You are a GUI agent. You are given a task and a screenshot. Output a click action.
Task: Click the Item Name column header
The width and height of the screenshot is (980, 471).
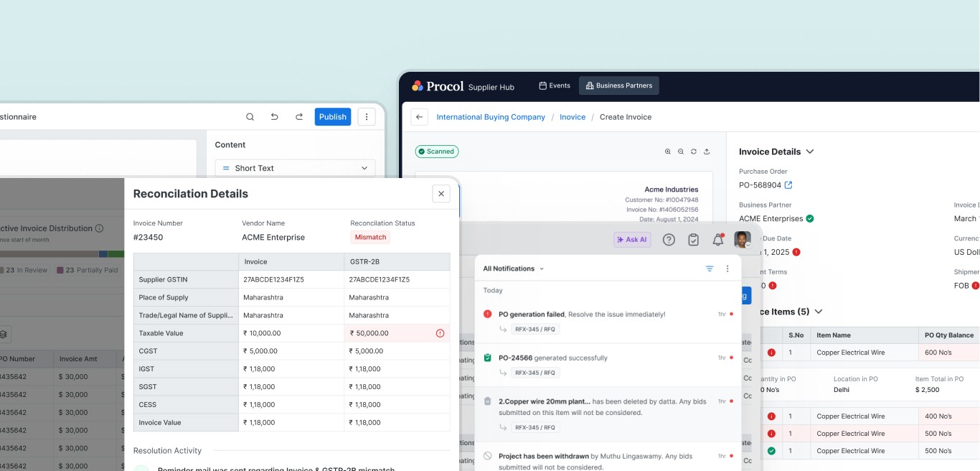coord(864,335)
